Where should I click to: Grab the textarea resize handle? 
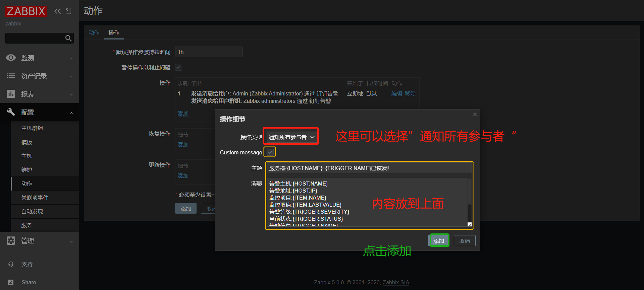(470, 224)
